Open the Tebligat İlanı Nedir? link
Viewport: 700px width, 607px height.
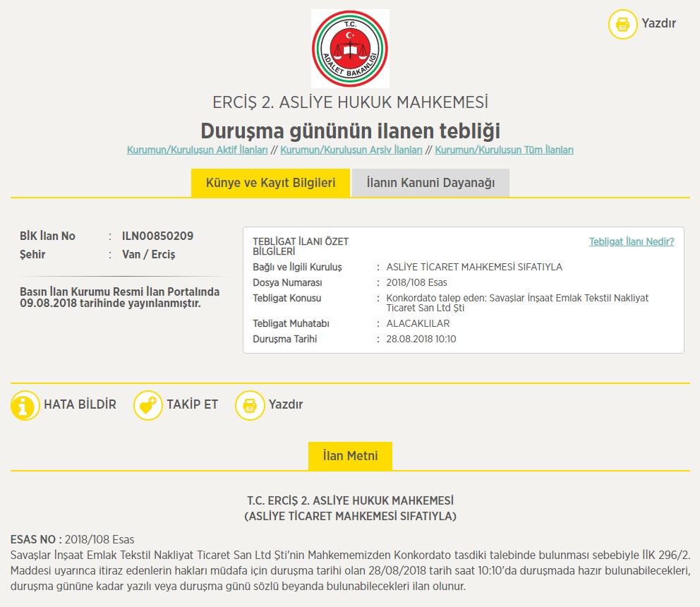[631, 241]
